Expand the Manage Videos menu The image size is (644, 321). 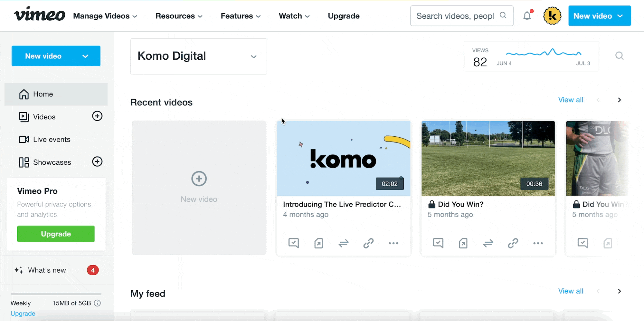105,16
